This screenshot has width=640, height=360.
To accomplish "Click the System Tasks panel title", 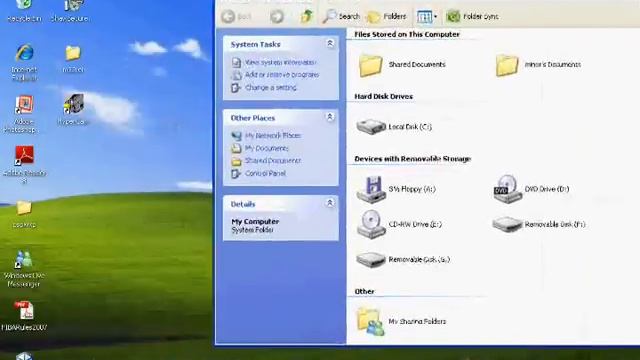I will click(256, 44).
